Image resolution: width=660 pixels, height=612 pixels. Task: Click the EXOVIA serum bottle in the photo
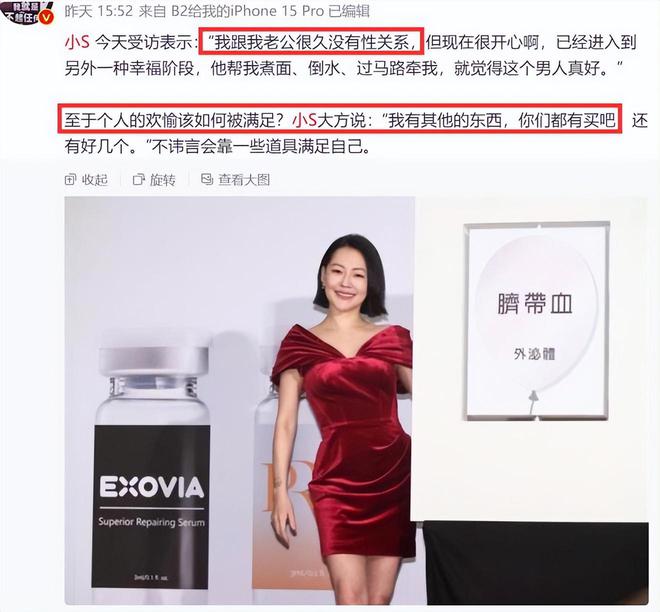(152, 467)
